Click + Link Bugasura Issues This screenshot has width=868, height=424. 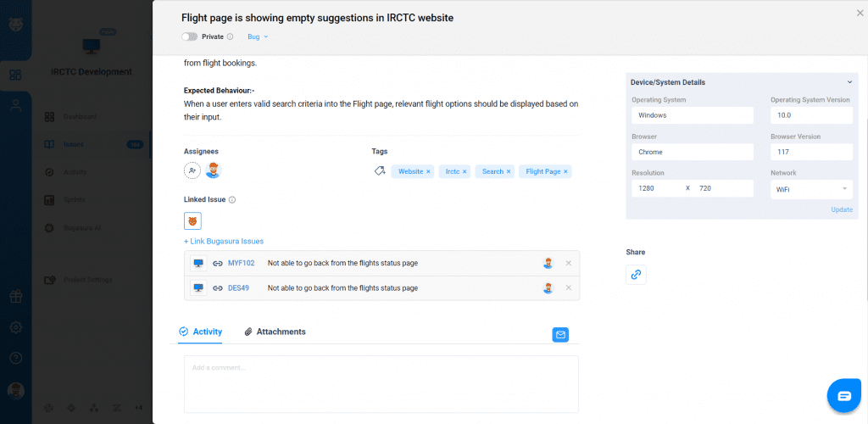(x=224, y=242)
